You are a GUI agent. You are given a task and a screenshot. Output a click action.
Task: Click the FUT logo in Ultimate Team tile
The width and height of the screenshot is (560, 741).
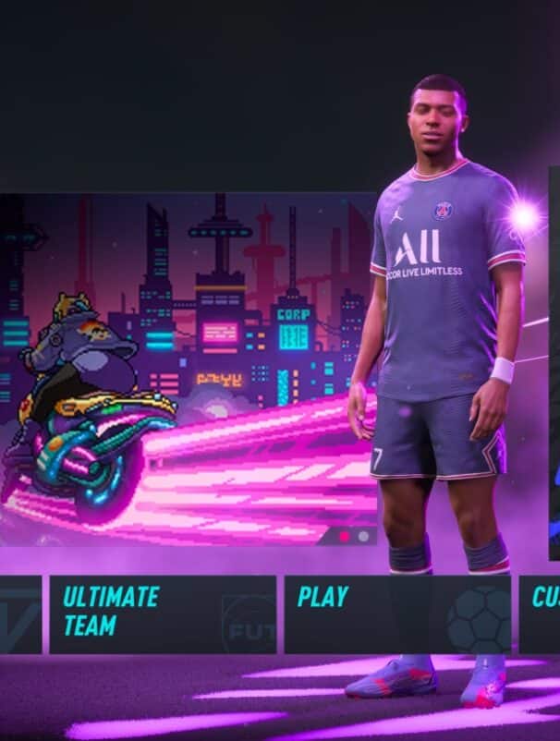click(x=250, y=625)
